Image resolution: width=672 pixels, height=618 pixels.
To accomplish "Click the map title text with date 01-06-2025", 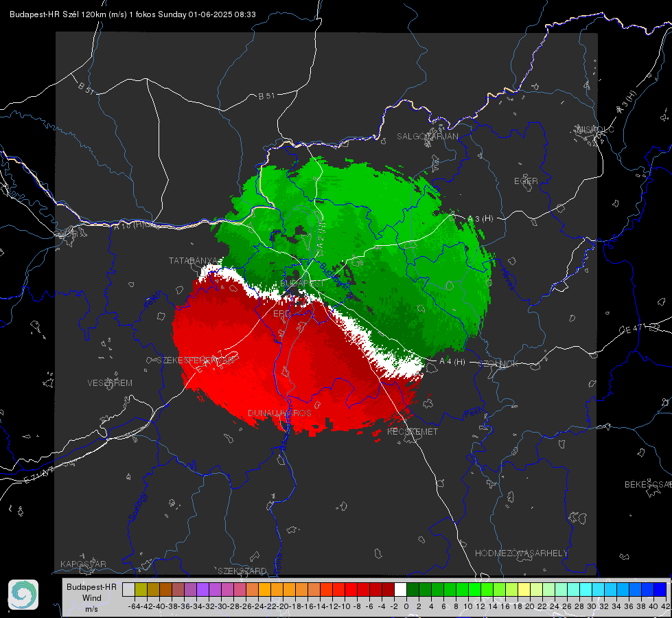I will click(132, 14).
